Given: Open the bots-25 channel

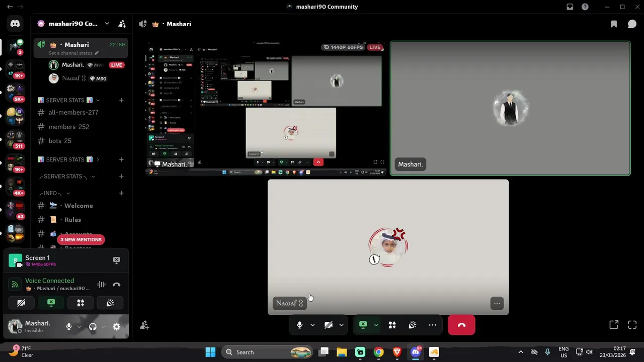Looking at the screenshot, I should tap(80, 141).
